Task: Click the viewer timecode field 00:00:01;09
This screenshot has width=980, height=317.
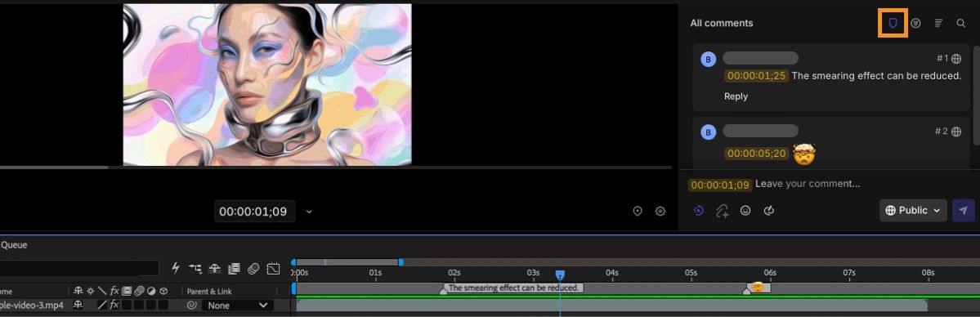Action: click(254, 212)
